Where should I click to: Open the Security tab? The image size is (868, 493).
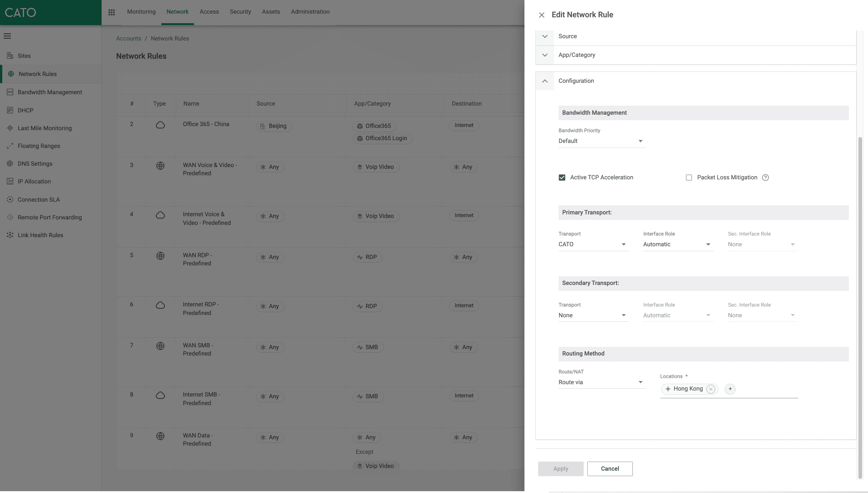coord(241,12)
